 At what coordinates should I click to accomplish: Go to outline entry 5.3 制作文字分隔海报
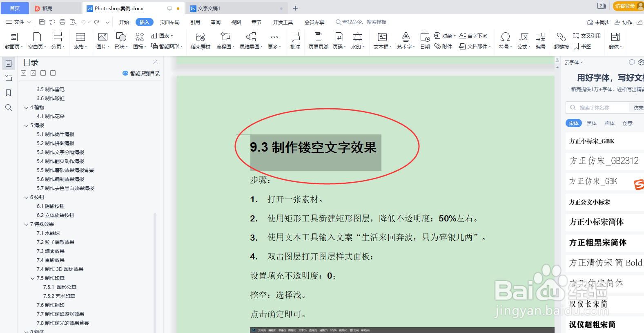[x=60, y=152]
